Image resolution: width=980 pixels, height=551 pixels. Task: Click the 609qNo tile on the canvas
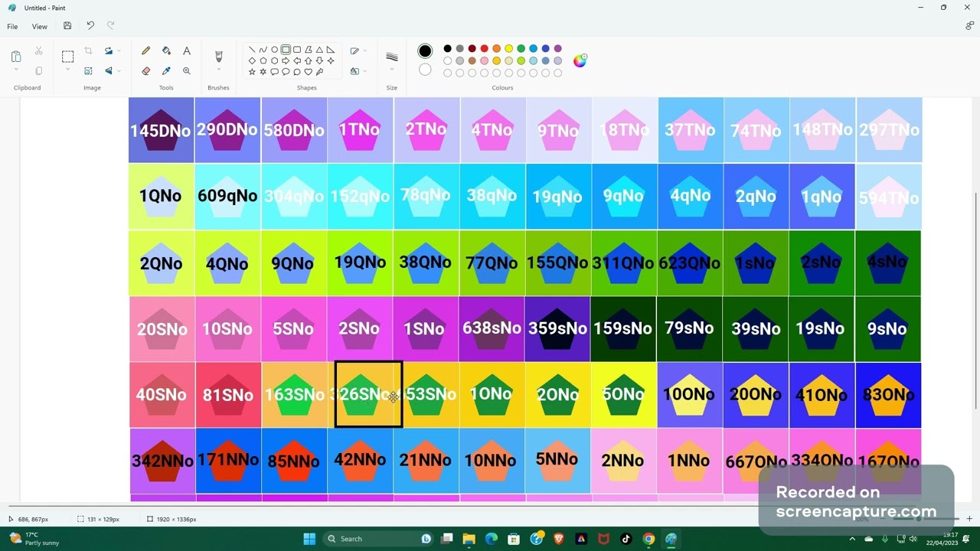(x=227, y=196)
